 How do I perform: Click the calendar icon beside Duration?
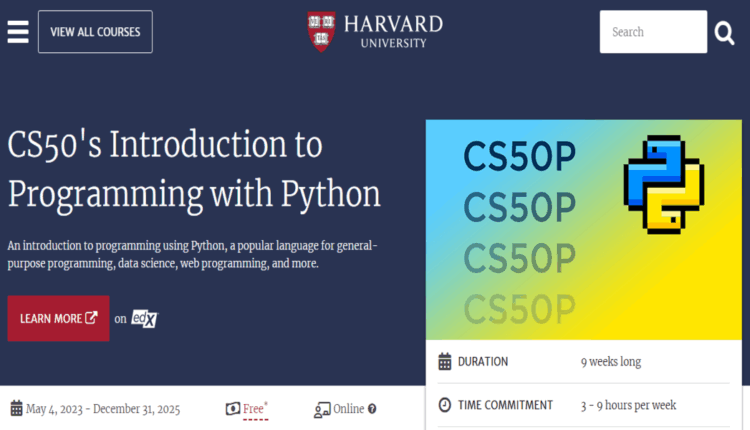pyautogui.click(x=445, y=362)
